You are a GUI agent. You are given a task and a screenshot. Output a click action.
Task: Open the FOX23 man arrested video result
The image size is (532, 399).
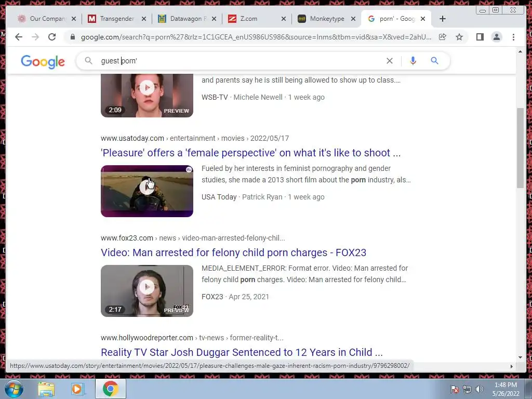coord(233,252)
